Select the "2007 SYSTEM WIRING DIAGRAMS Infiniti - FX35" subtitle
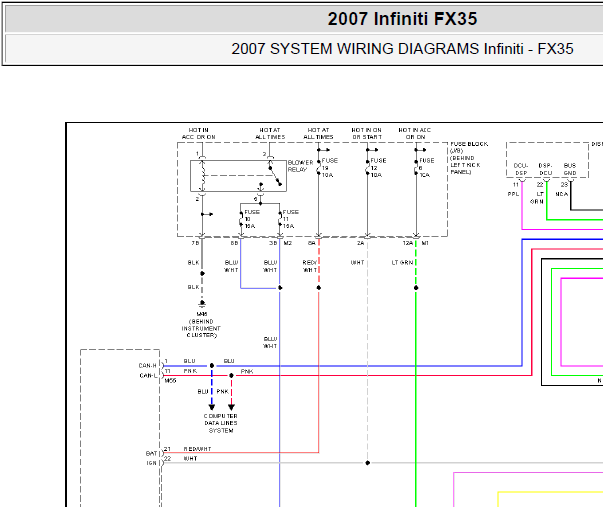Image resolution: width=603 pixels, height=507 pixels. coord(402,49)
